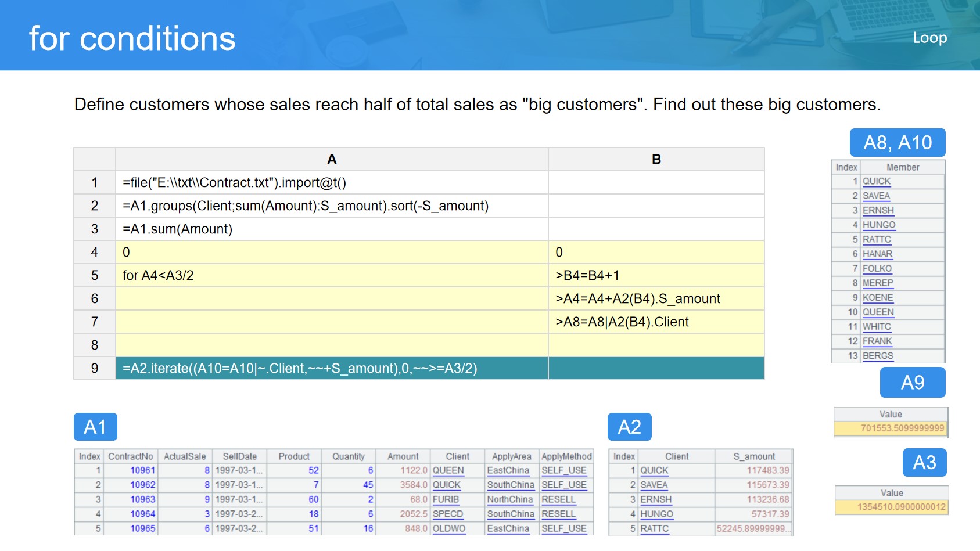Select cell containing file import formula
This screenshot has width=980, height=551.
(331, 182)
